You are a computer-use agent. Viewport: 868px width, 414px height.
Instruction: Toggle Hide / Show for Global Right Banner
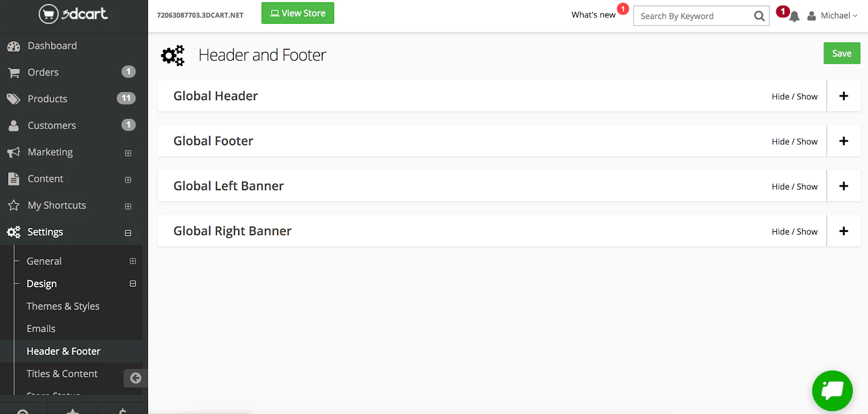tap(794, 231)
